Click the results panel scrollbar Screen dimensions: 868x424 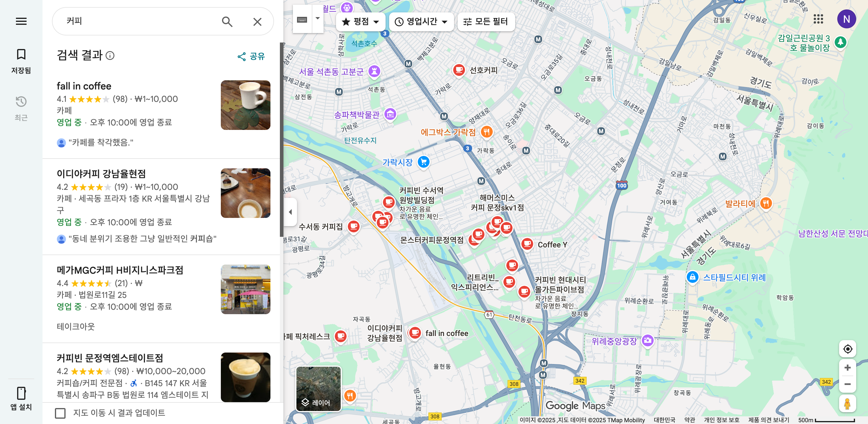(281, 140)
